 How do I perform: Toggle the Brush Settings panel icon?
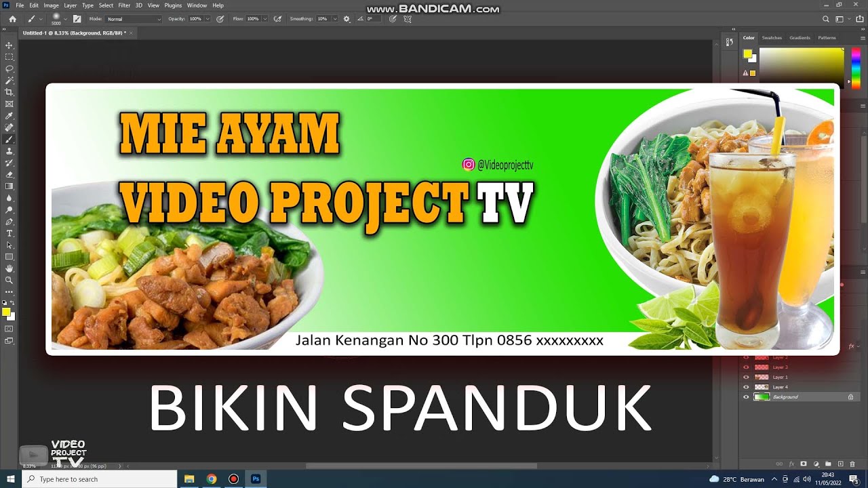click(x=77, y=19)
